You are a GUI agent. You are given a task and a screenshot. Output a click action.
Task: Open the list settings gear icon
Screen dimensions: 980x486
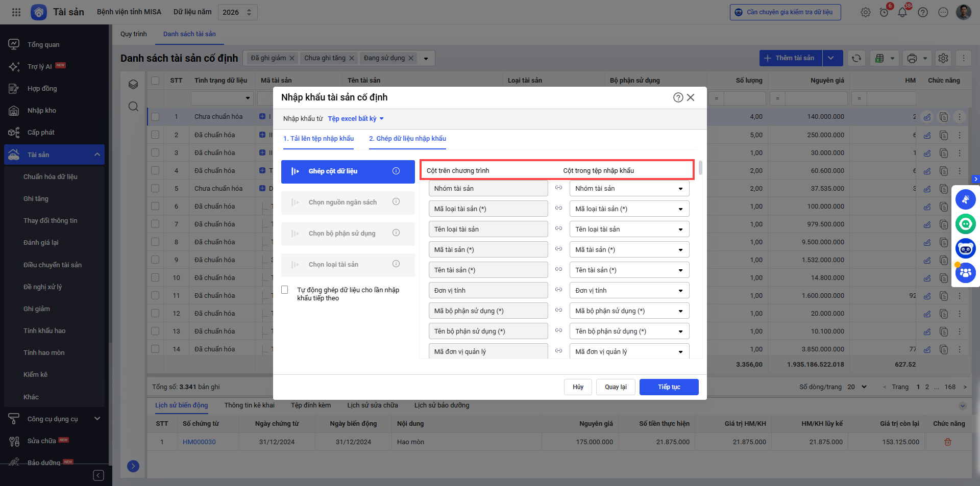click(x=943, y=58)
